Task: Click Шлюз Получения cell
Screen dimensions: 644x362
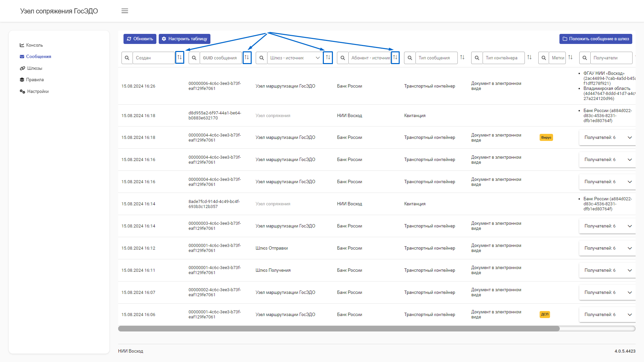Action: (273, 270)
